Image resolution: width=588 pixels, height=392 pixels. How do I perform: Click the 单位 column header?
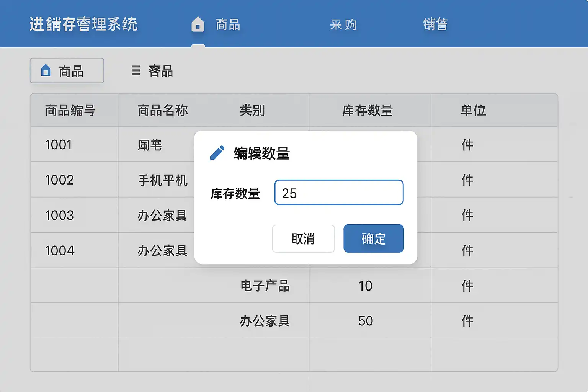(x=473, y=111)
